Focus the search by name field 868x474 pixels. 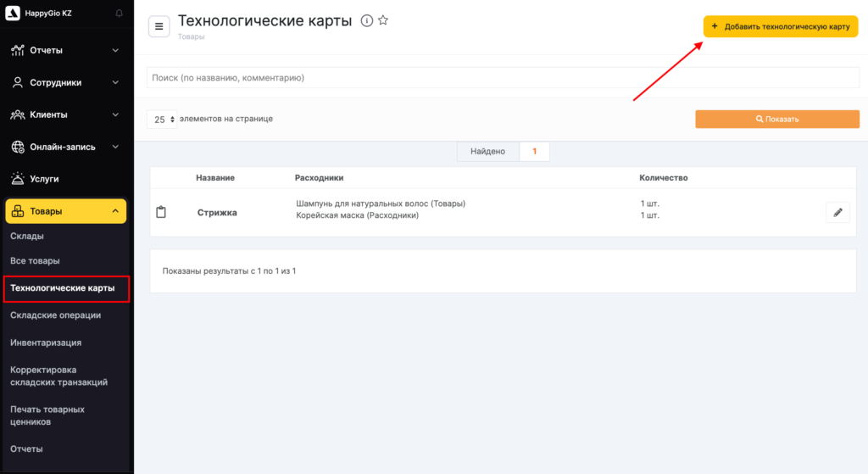[x=503, y=78]
